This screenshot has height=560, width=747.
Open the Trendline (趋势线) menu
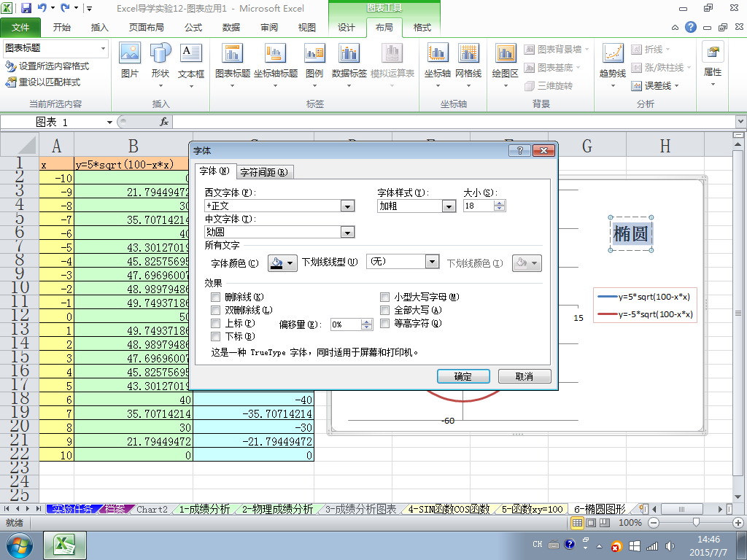(613, 64)
